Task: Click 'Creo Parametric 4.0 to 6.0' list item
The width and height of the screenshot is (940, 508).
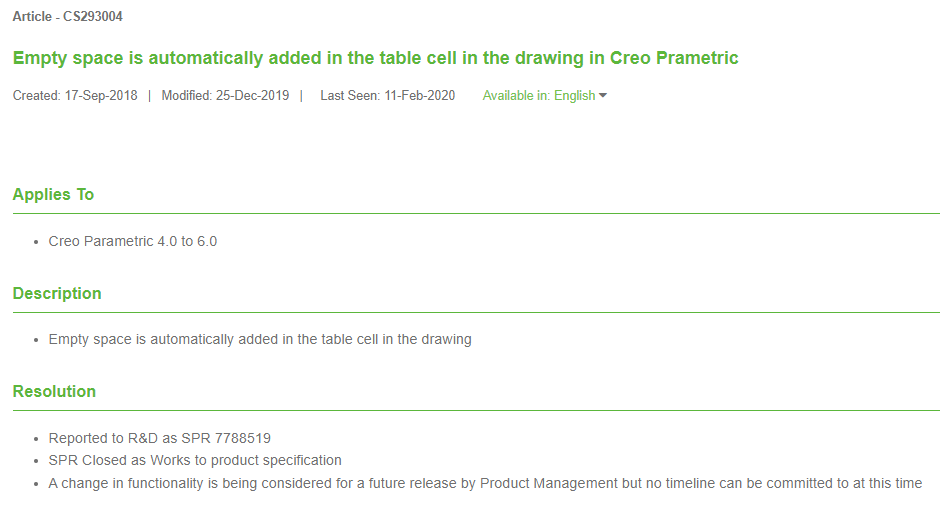Action: (132, 241)
